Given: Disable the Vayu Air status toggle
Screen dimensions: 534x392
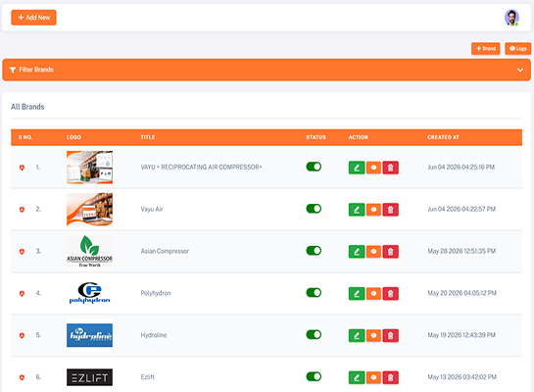Looking at the screenshot, I should pos(314,209).
